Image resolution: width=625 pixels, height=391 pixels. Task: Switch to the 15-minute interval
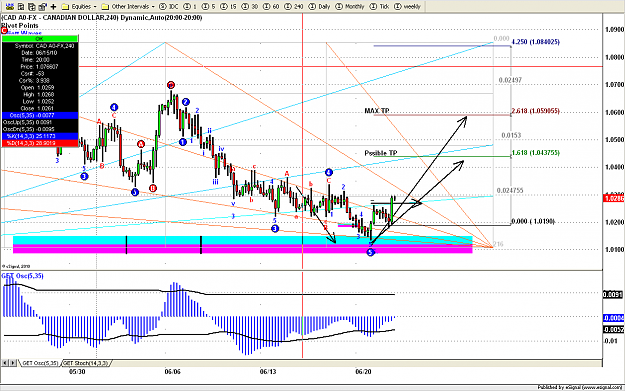pos(228,6)
